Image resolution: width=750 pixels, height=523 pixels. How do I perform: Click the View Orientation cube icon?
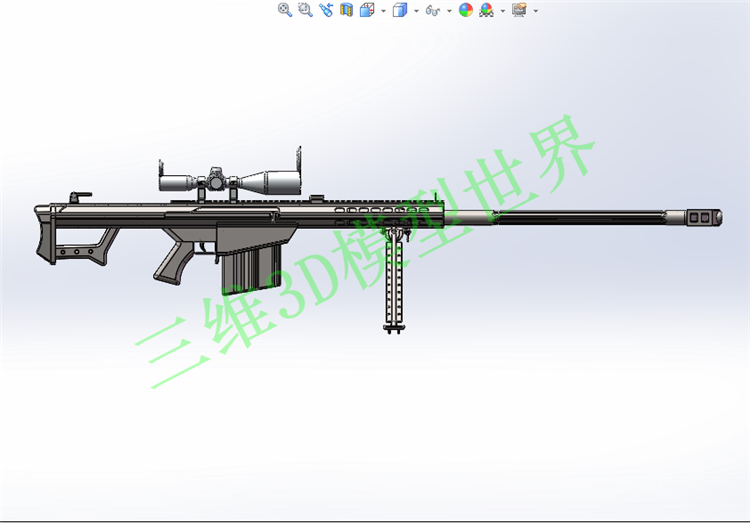point(367,10)
